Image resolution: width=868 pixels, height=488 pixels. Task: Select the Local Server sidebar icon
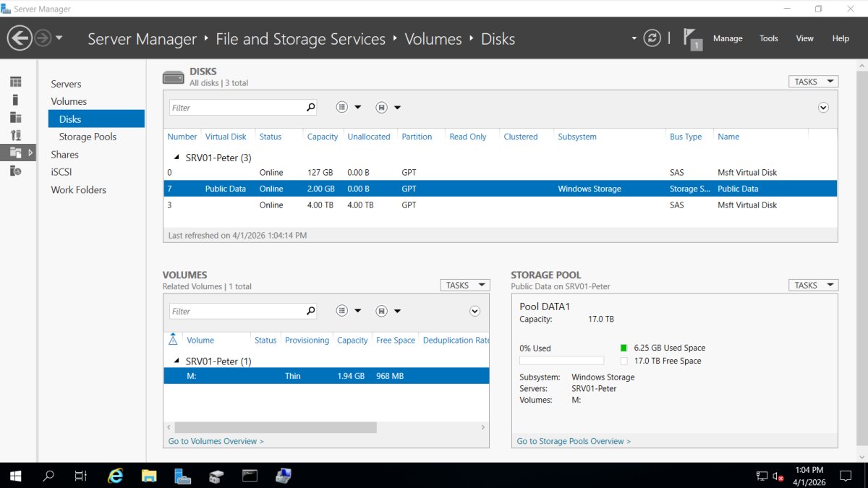pyautogui.click(x=15, y=100)
